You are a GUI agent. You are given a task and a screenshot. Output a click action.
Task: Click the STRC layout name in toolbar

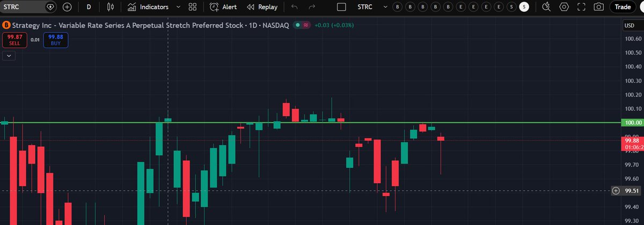tap(364, 7)
